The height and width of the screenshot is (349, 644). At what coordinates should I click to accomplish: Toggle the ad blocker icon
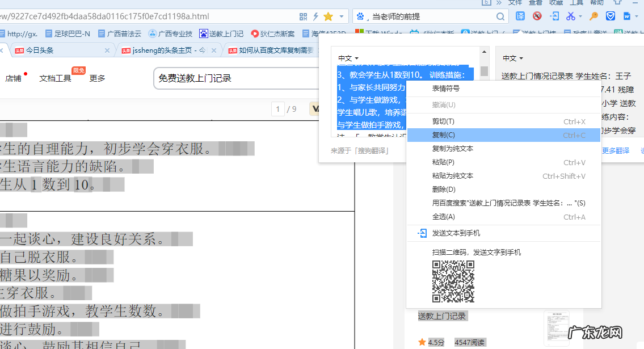(x=537, y=15)
